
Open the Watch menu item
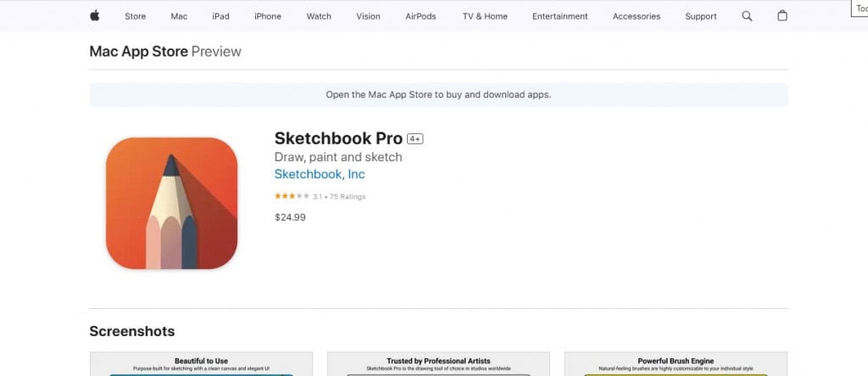pyautogui.click(x=319, y=16)
